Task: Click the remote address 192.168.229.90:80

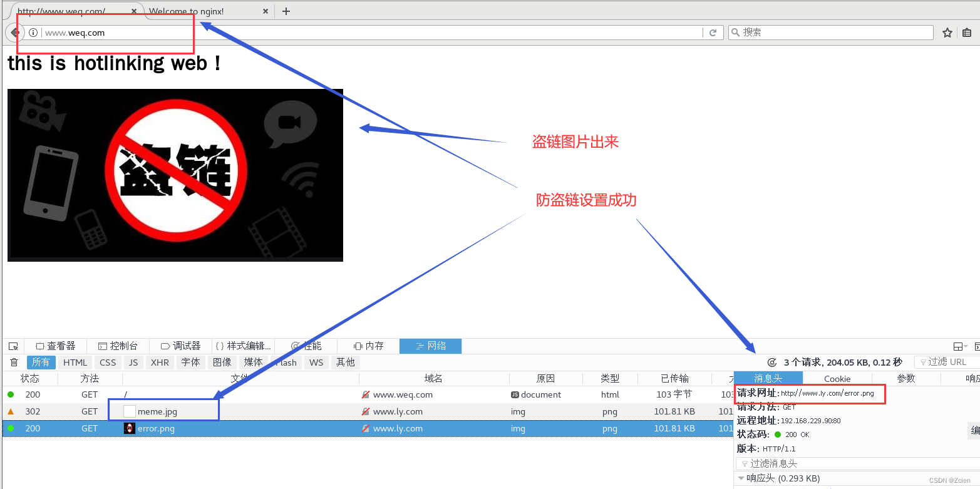Action: [810, 421]
